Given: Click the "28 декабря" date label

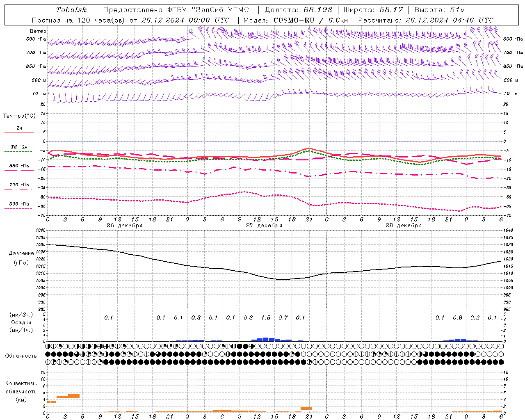Looking at the screenshot, I should click(404, 226).
